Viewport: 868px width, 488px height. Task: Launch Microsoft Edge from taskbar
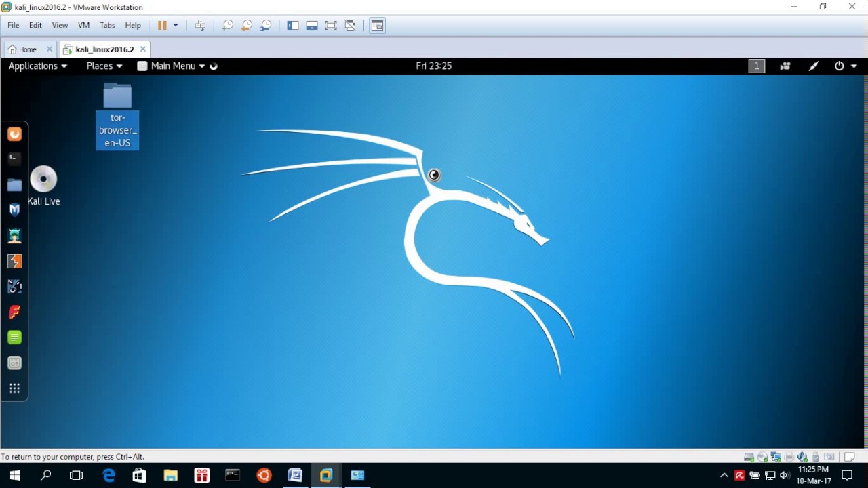click(108, 475)
